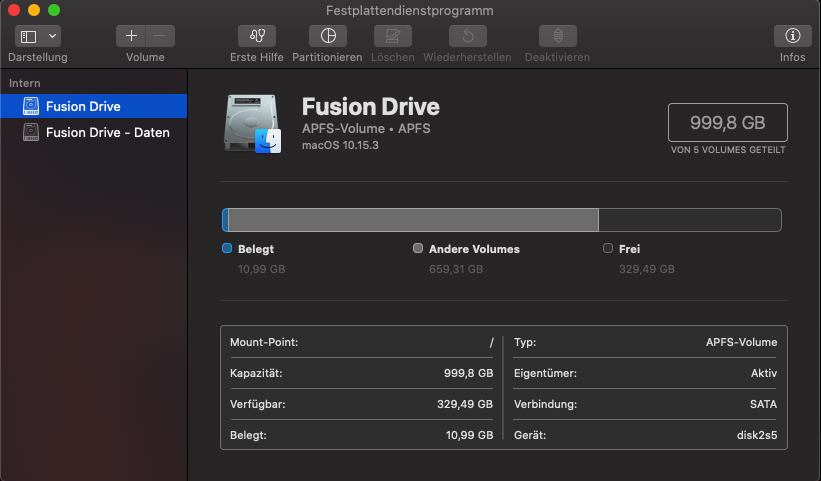The height and width of the screenshot is (481, 821).
Task: Remove volume with the minus button
Action: coord(160,36)
